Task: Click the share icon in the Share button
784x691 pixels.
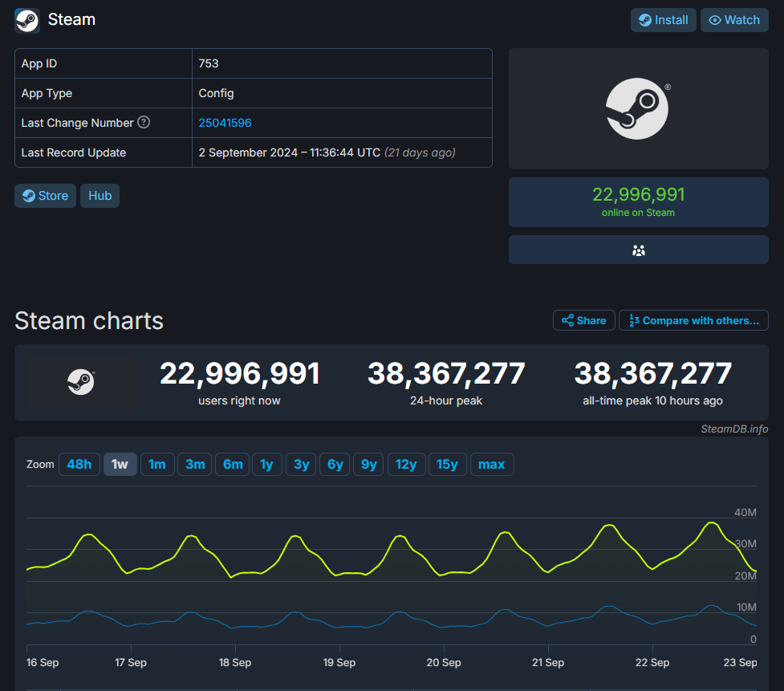Action: coord(567,320)
